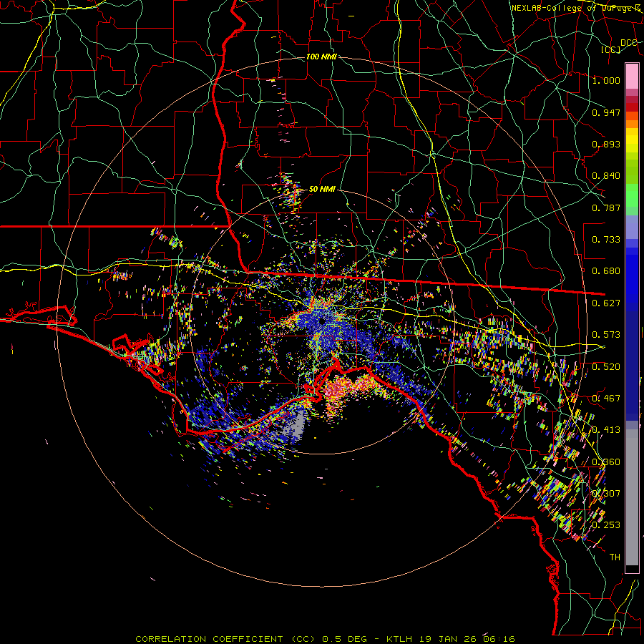The image size is (644, 644).
Task: Select the 0.467 color scale value
Action: pos(606,399)
